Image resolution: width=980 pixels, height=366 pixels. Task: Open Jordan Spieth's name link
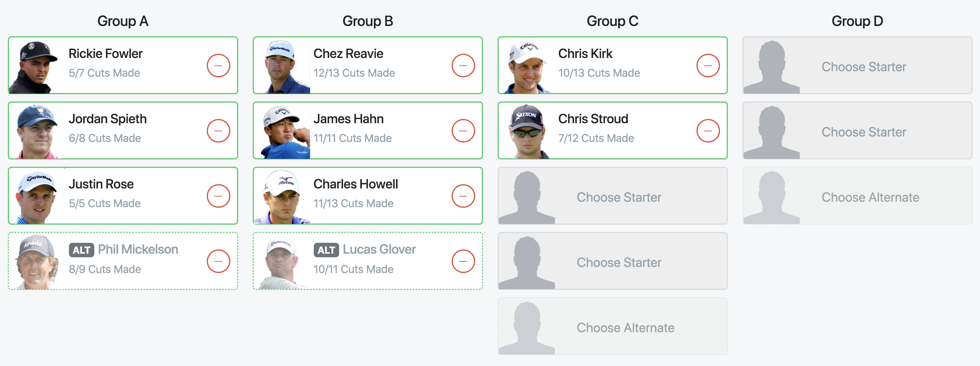tap(108, 119)
